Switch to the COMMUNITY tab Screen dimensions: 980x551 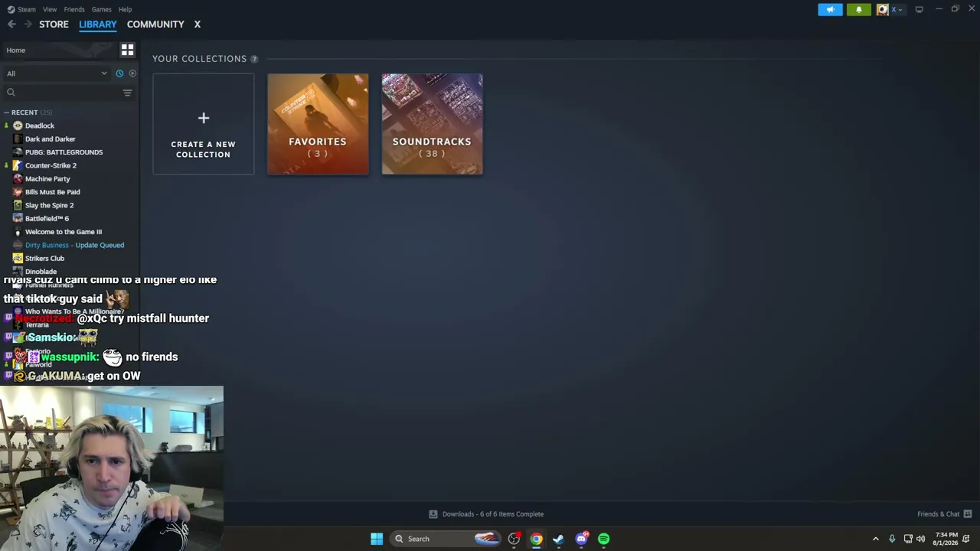point(155,24)
